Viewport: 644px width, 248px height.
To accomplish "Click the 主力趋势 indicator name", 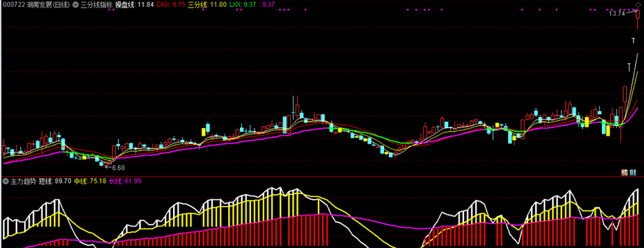I will click(23, 181).
